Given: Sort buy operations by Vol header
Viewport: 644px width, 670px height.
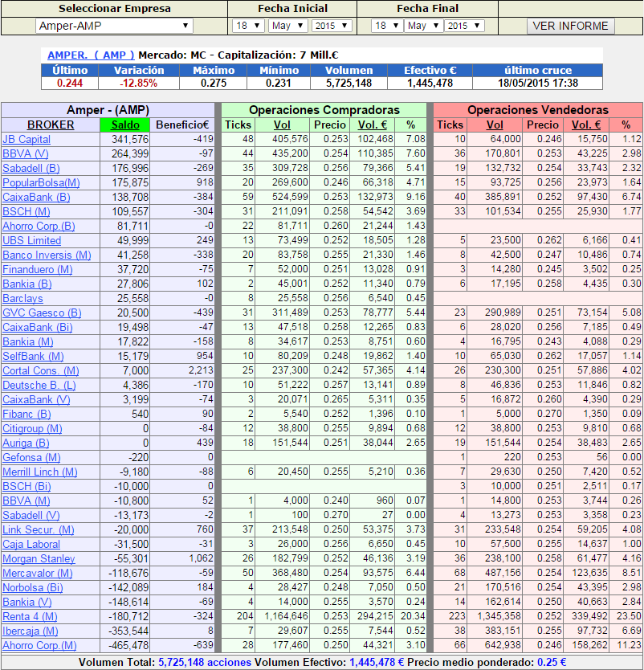Looking at the screenshot, I should (282, 125).
